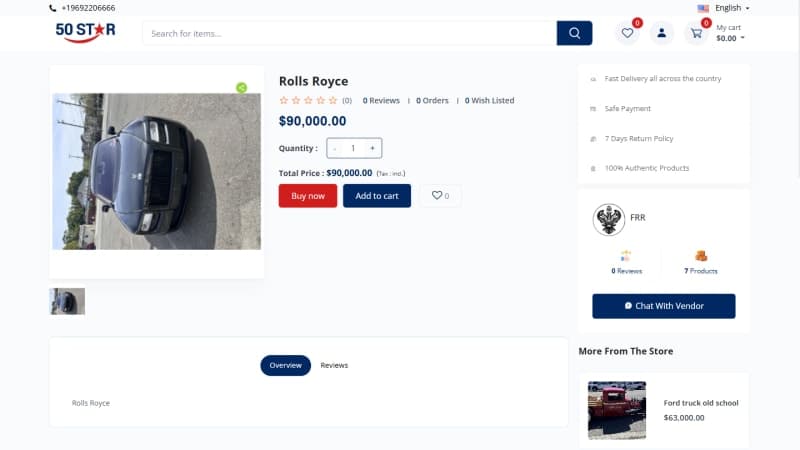Click the More From The Store heading
Viewport: 800px width, 450px height.
click(x=626, y=351)
